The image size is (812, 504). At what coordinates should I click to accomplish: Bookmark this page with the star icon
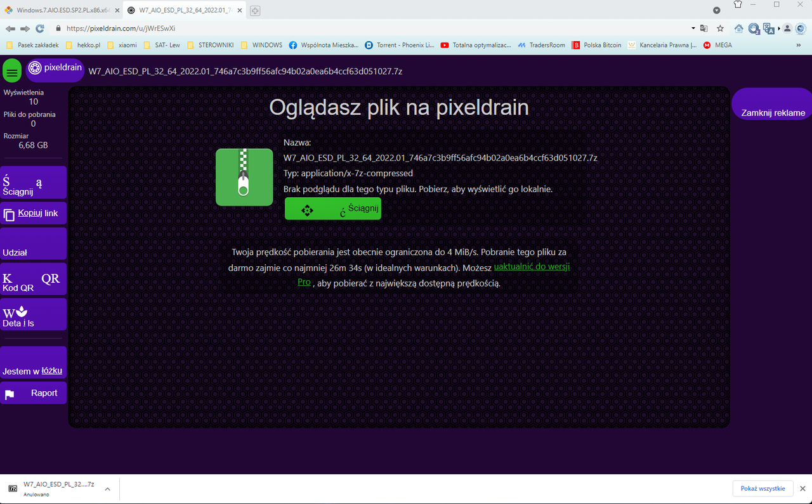tap(719, 29)
